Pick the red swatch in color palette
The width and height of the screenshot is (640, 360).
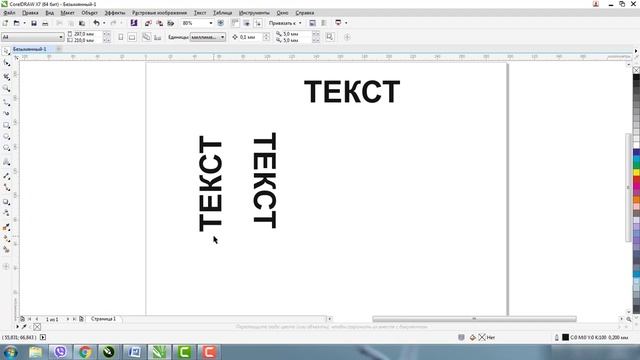point(636,180)
